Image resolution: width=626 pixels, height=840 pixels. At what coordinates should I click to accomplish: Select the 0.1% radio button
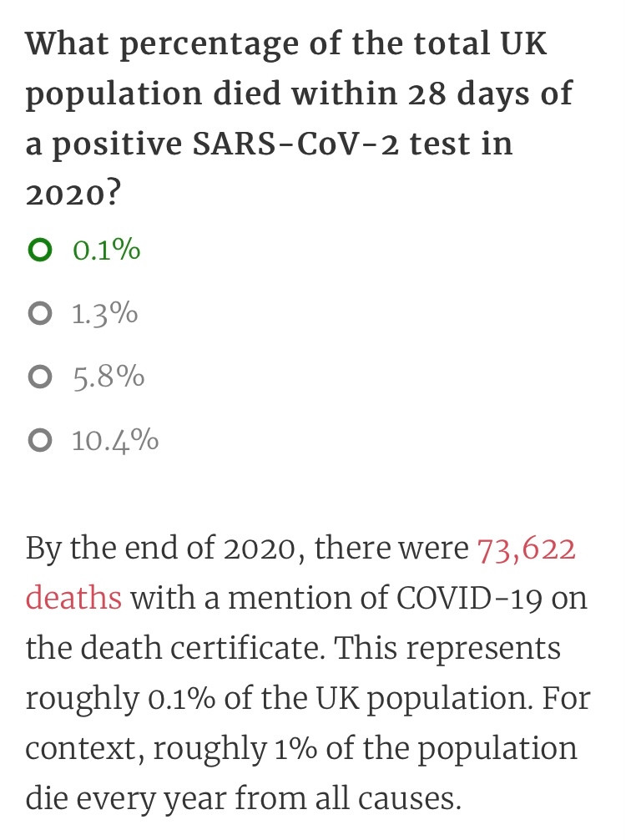pyautogui.click(x=40, y=250)
